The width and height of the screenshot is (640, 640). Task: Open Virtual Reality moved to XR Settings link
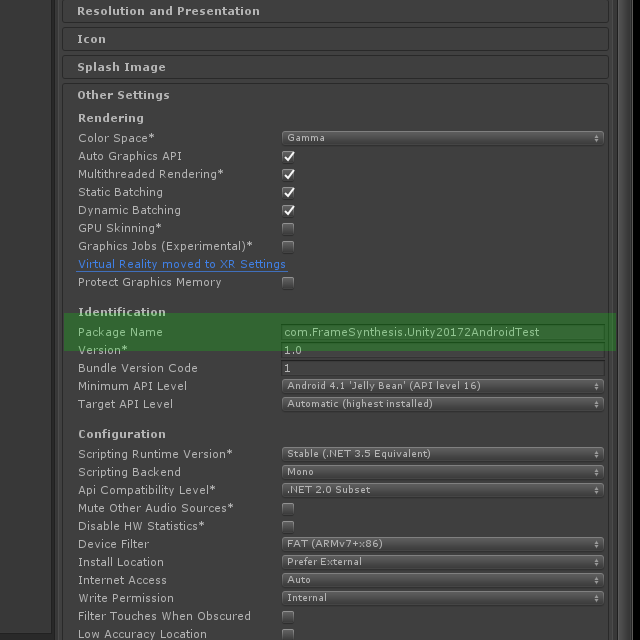pyautogui.click(x=182, y=264)
